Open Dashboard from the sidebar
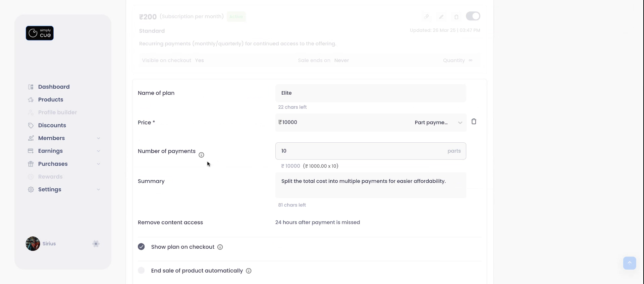 54,87
